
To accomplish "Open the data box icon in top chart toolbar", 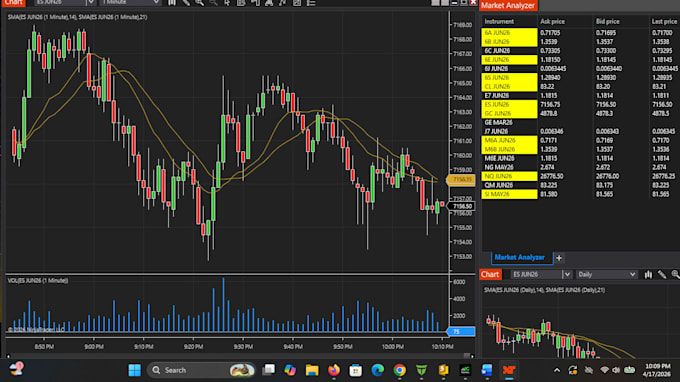I will point(241,3).
